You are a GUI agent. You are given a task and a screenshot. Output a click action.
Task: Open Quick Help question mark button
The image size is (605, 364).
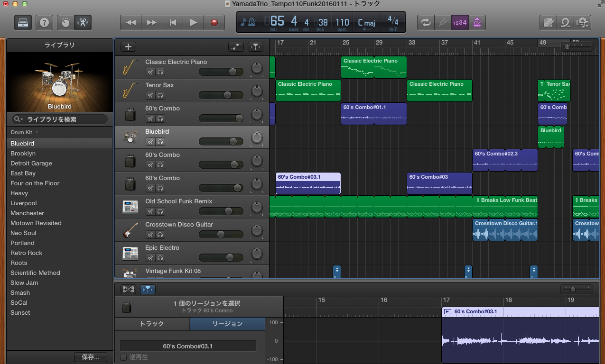coord(45,22)
